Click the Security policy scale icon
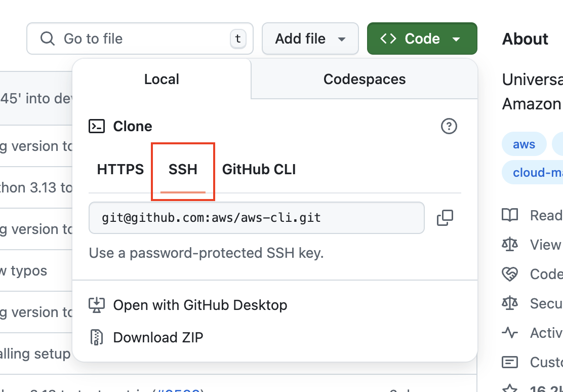Screen dimensions: 563x392 510,303
